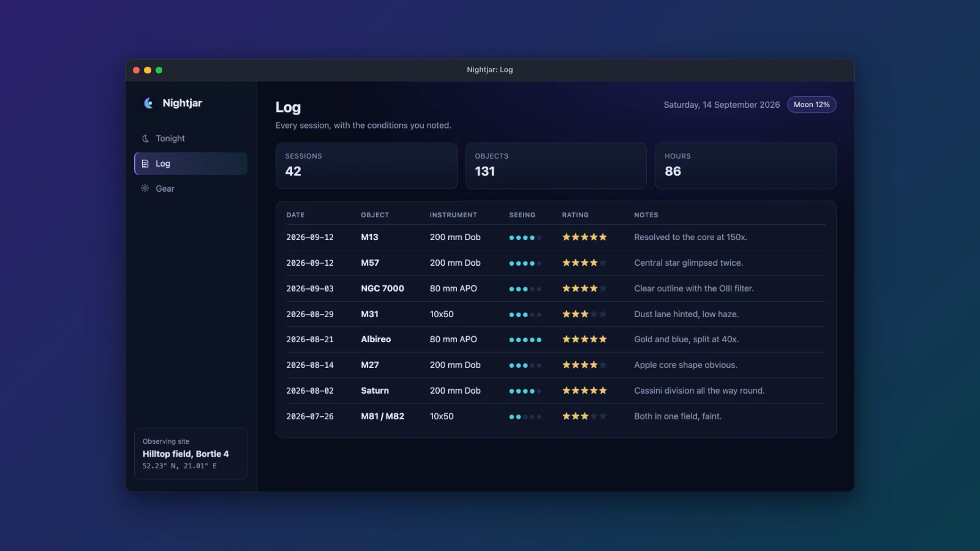Click the 80 mm APO instrument for NGC 7000
Screen dimensions: 980x551
[453, 288]
